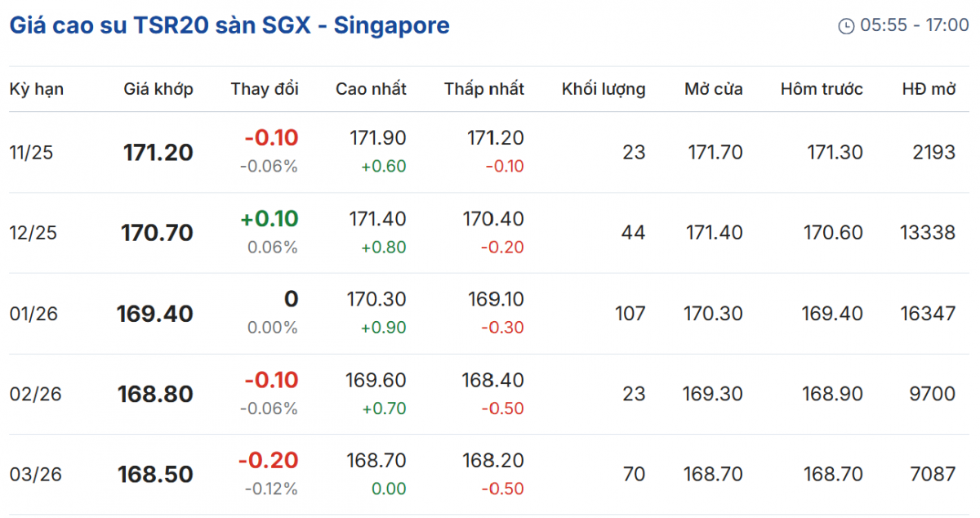Click the Thay đổi column header

click(265, 89)
